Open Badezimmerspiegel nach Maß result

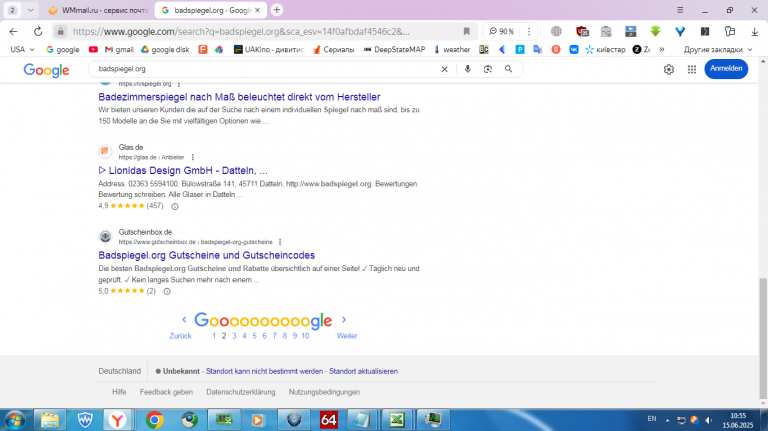(239, 97)
